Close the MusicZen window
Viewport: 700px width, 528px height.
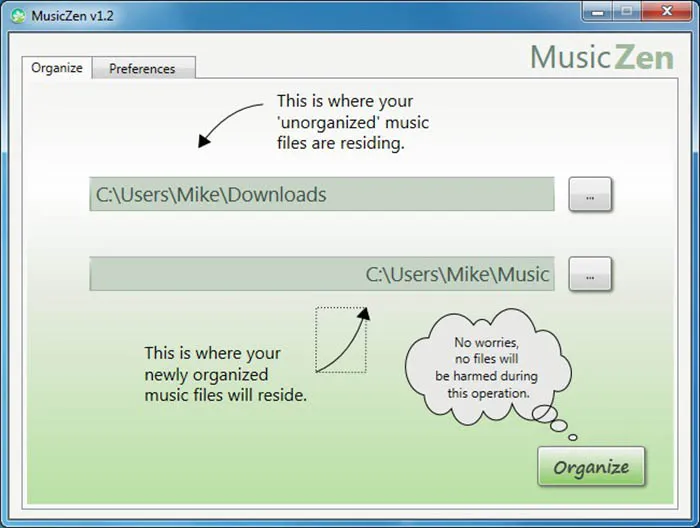coord(667,12)
